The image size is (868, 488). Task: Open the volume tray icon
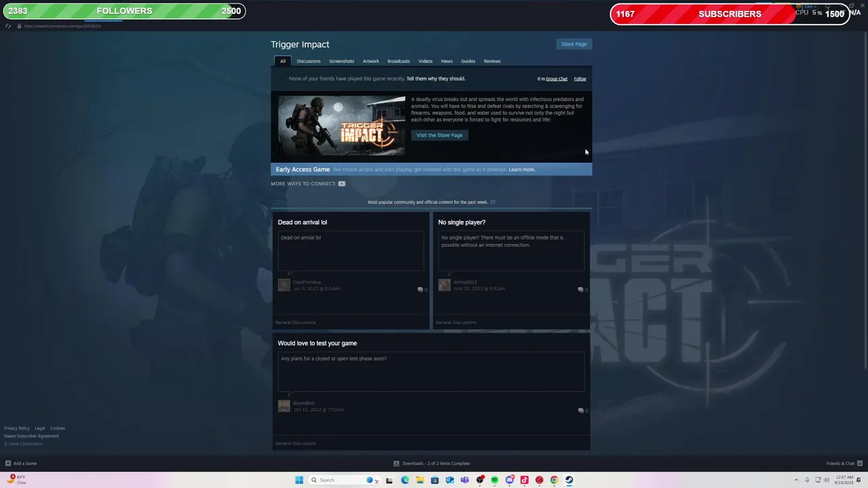pyautogui.click(x=827, y=480)
